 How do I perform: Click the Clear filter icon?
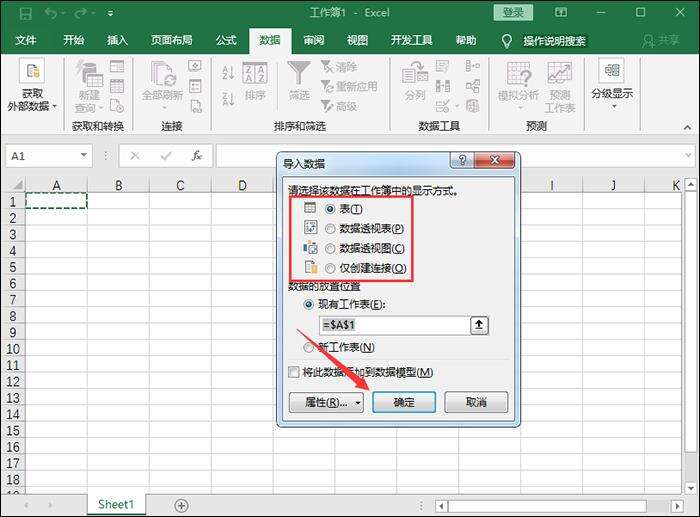[326, 67]
